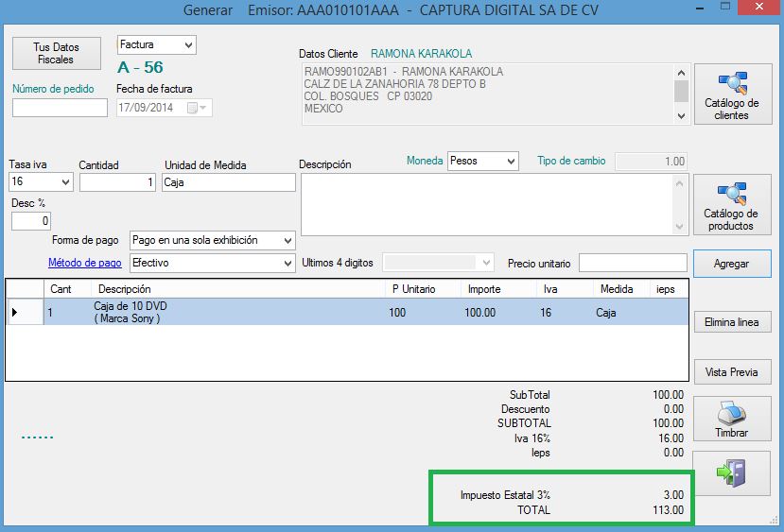This screenshot has width=784, height=532.
Task: Click the Cant column header
Action: tap(67, 289)
